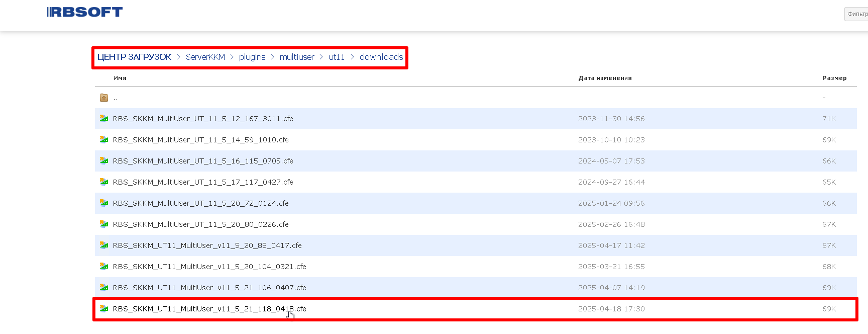Download RBS_SKKM_UT11_MultiUser_v11_5_21_106_0407.cfe
This screenshot has height=334, width=868.
point(209,288)
